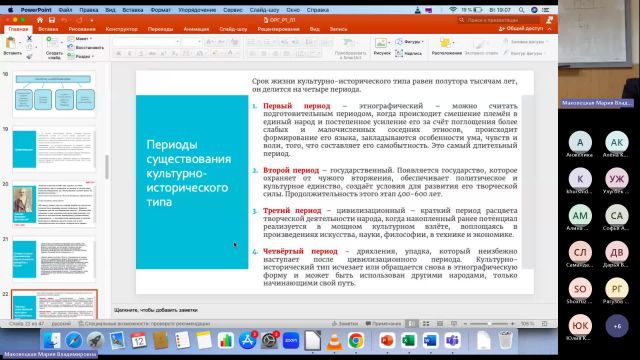Toggle the Примечания comments pane
Image resolution: width=640 pixels, height=360 pixels.
coord(384,324)
